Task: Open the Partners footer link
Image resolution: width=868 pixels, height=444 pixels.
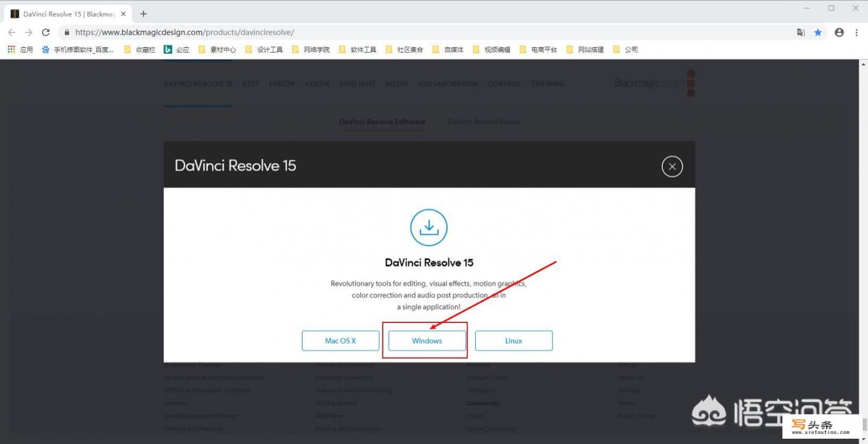Action: (629, 390)
